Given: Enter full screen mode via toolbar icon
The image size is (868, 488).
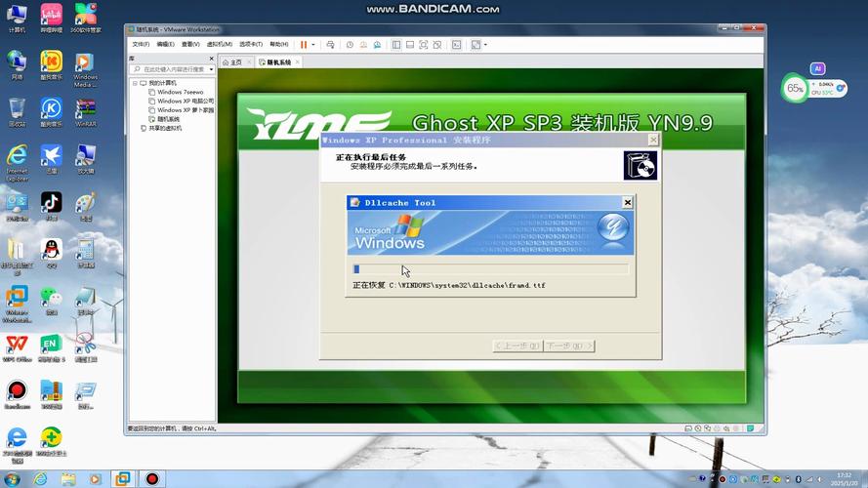Looking at the screenshot, I should click(x=424, y=45).
